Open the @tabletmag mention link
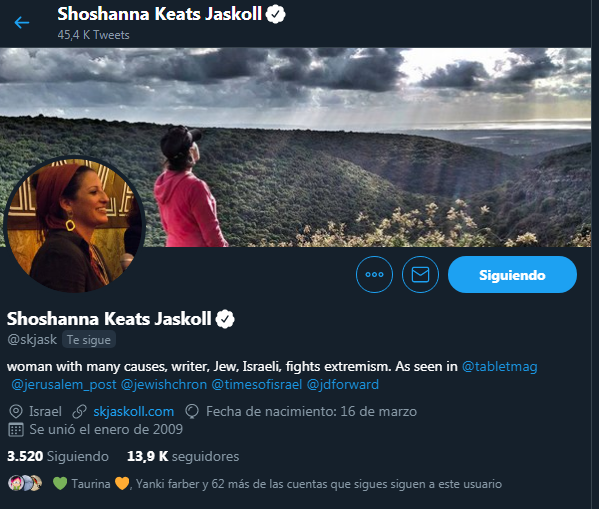Screen dimensions: 599x509 click(500, 366)
